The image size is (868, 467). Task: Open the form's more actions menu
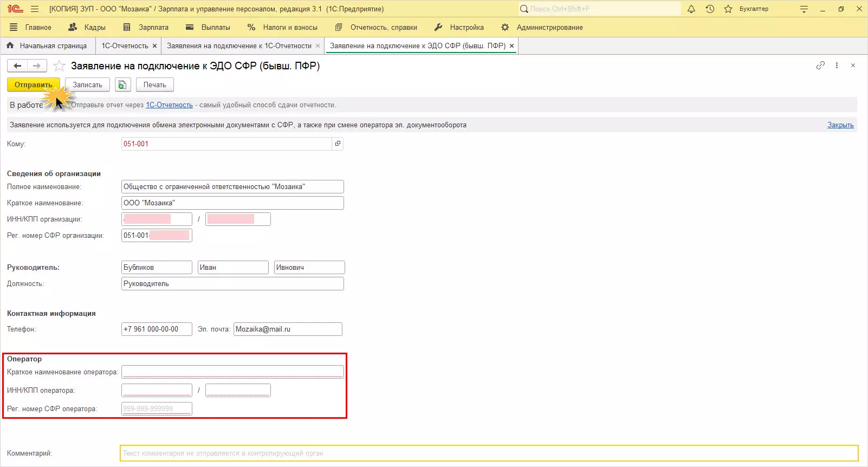point(837,66)
